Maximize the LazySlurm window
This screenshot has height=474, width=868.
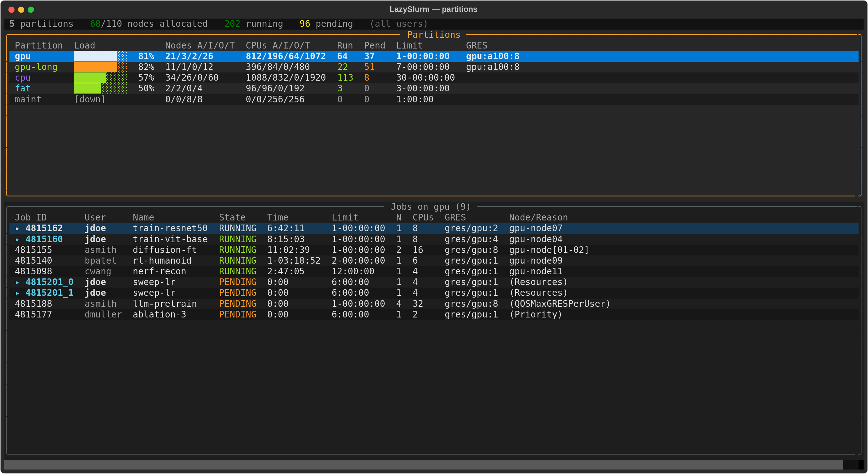[31, 9]
